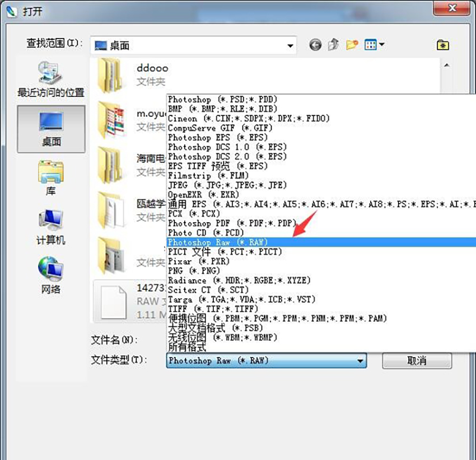Choose Cineon format in the list
Viewport: 476px width, 460px height.
[321, 118]
